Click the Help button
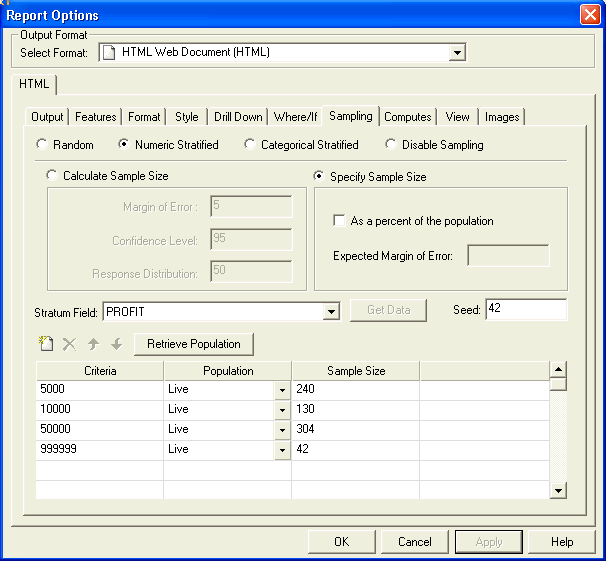The width and height of the screenshot is (606, 561). coord(562,542)
